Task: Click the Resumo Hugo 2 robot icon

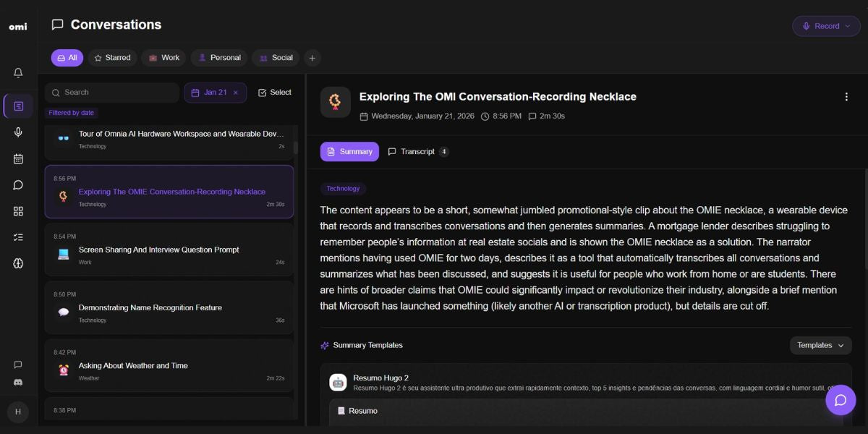Action: tap(338, 382)
